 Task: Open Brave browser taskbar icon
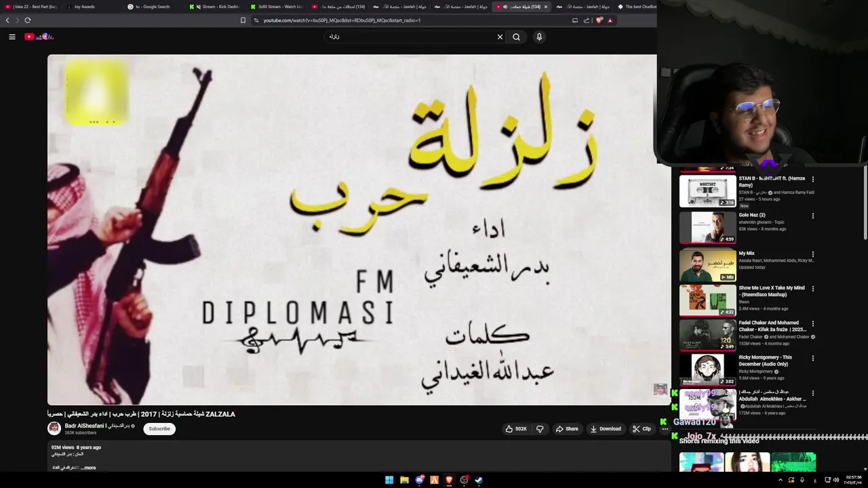449,480
